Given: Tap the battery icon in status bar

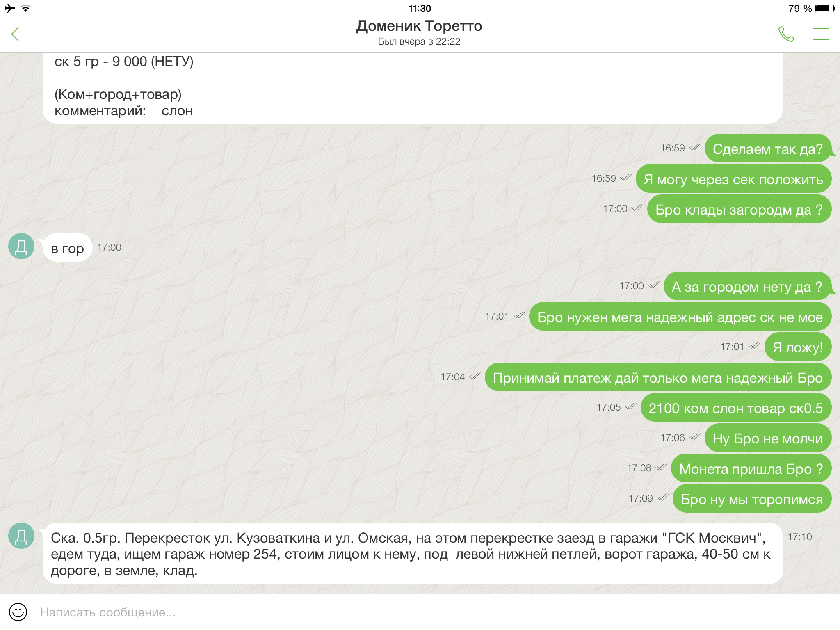Looking at the screenshot, I should 825,8.
